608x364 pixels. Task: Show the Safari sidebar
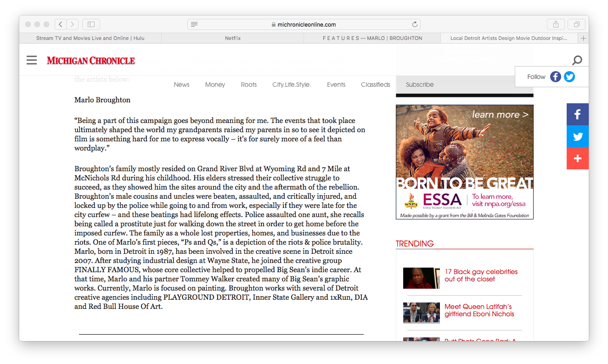coord(91,24)
